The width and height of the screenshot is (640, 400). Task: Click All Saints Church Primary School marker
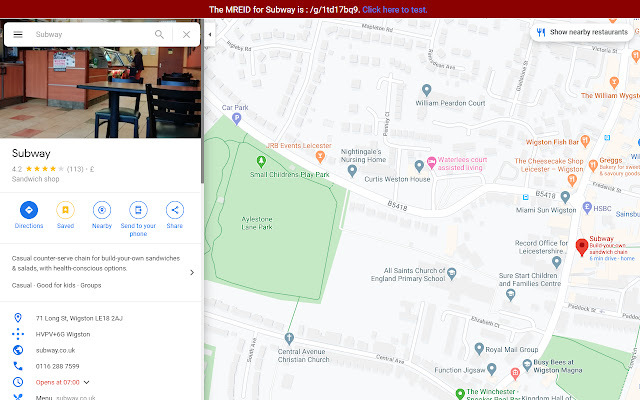[451, 273]
